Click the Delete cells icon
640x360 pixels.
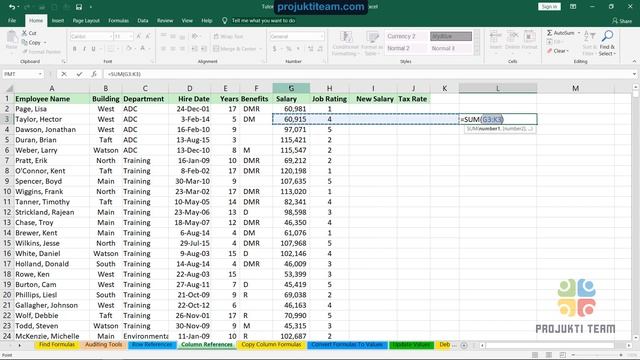click(x=513, y=37)
